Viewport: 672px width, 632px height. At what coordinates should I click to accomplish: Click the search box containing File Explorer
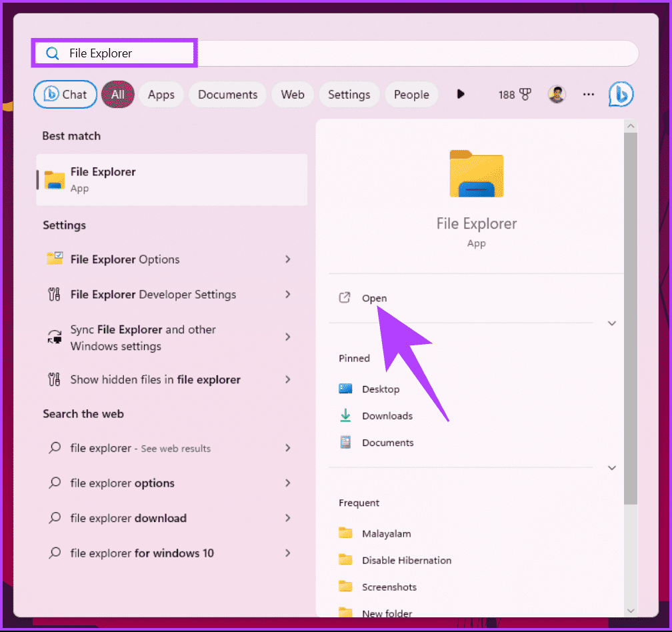pos(333,53)
